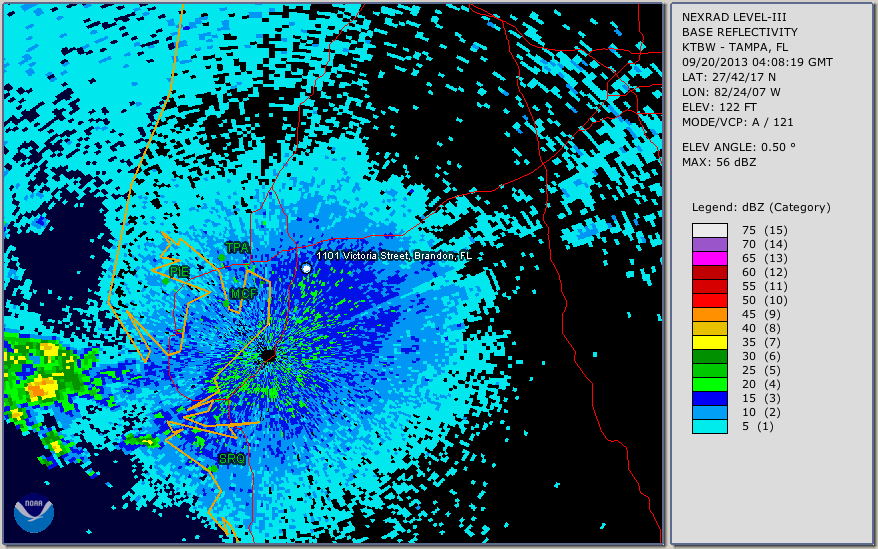Pick the dark blue 15 dBZ swatch
Image resolution: width=878 pixels, height=549 pixels.
coord(710,398)
